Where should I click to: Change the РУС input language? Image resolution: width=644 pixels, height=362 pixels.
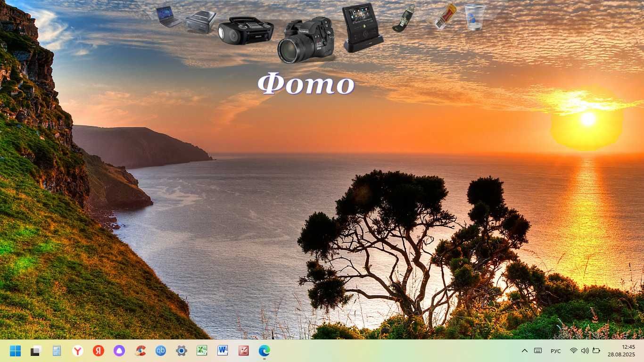(x=556, y=351)
